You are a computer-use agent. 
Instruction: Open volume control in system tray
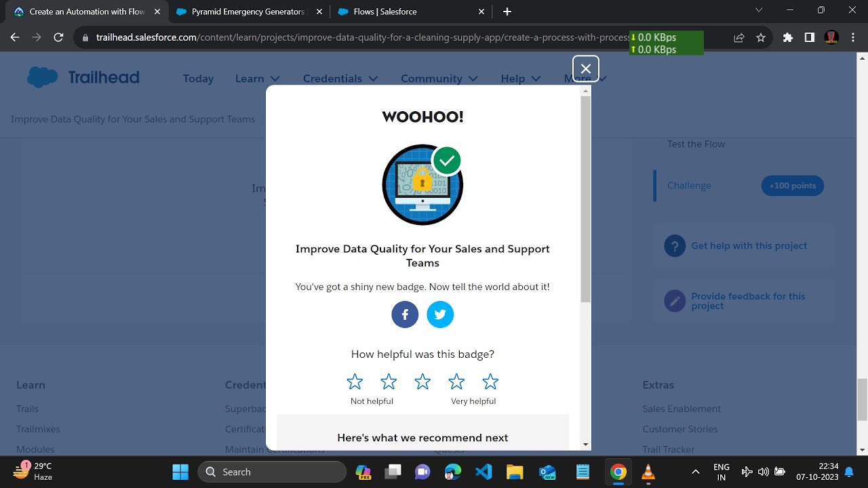tap(764, 472)
